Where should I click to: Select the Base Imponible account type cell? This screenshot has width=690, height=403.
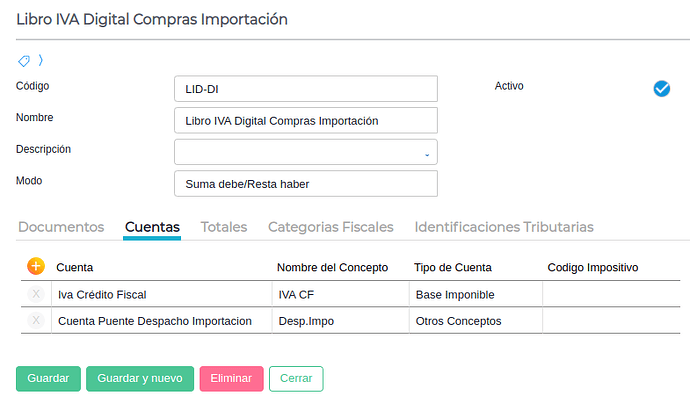tap(474, 295)
